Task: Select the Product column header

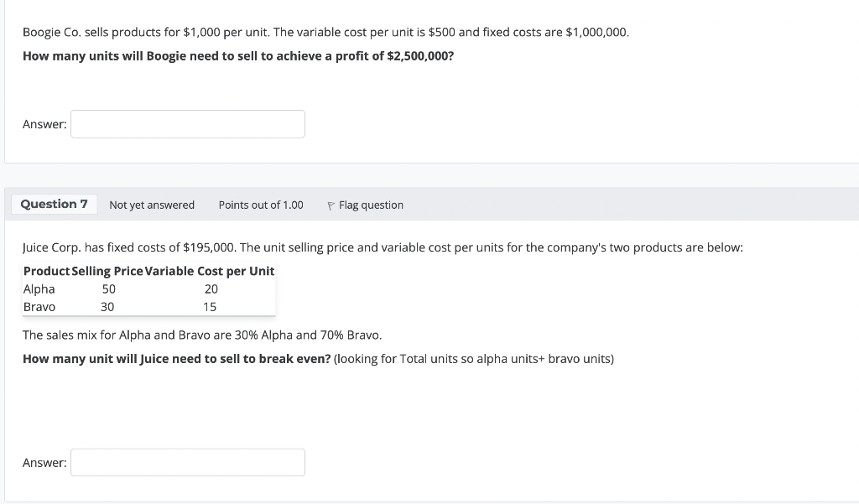Action: [x=47, y=272]
